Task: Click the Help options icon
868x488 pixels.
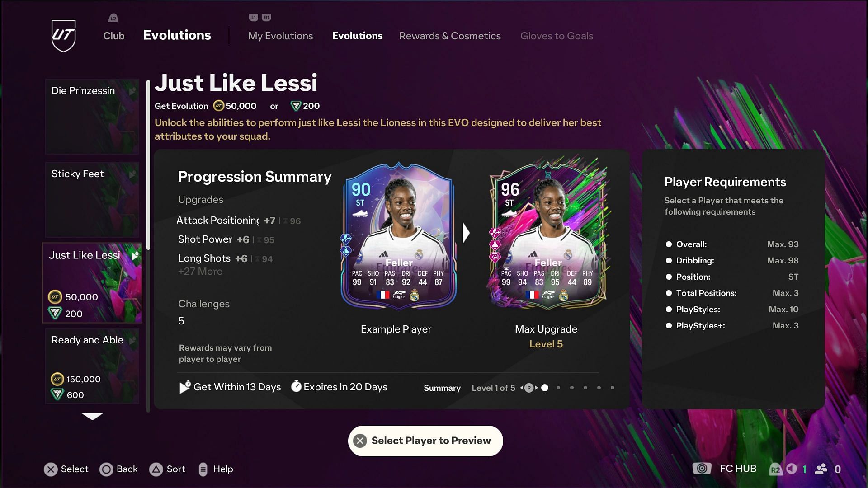Action: click(x=203, y=469)
